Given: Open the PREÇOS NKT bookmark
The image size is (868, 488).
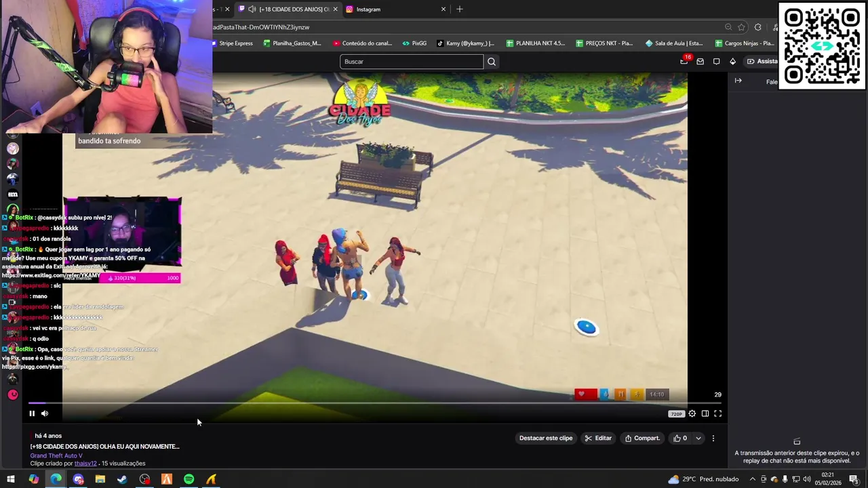Looking at the screenshot, I should pyautogui.click(x=604, y=43).
